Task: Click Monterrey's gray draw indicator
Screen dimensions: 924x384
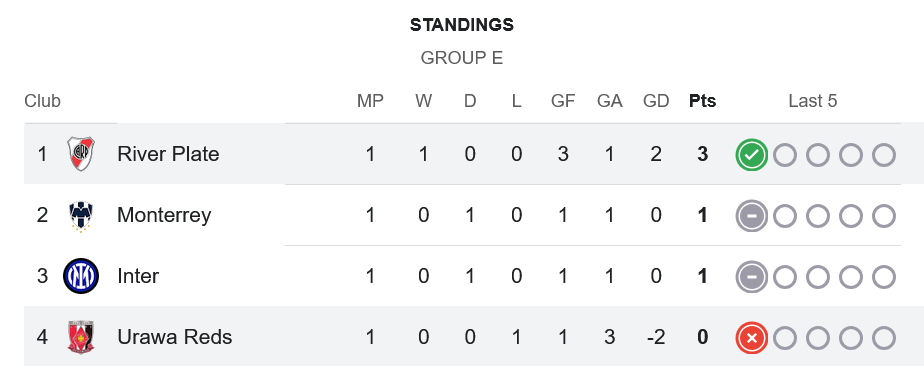Action: tap(751, 216)
